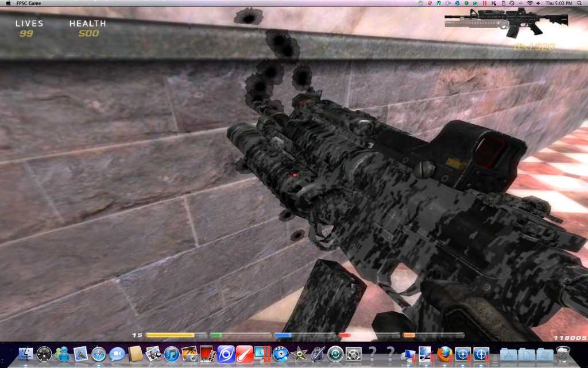Launch Safari compass icon in Dock
Viewport: 588px width, 368px height.
[x=99, y=354]
